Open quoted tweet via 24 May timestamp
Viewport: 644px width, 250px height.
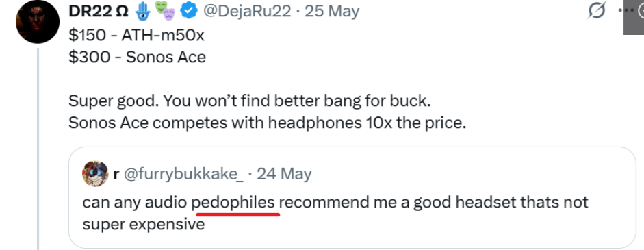click(284, 175)
